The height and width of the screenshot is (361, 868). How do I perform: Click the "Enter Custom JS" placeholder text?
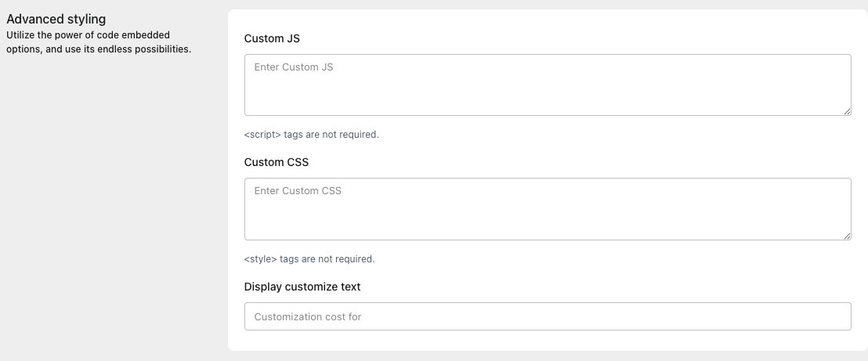(x=294, y=67)
